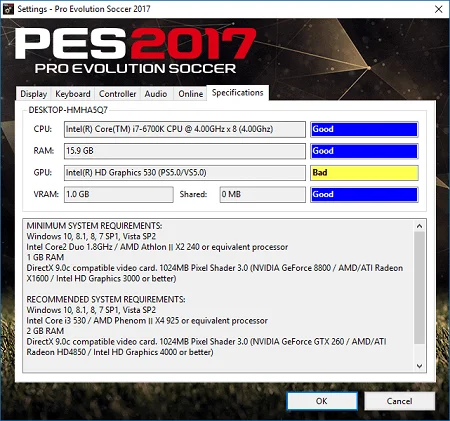The image size is (450, 421).
Task: Click the VRAM 1.0 GB field
Action: [x=119, y=194]
